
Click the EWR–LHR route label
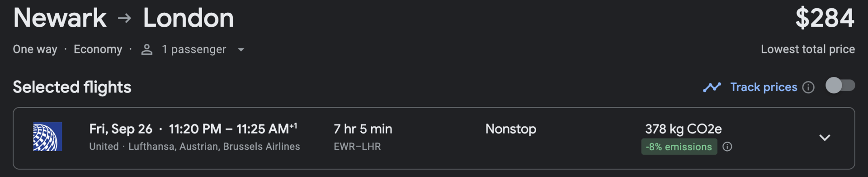[357, 147]
